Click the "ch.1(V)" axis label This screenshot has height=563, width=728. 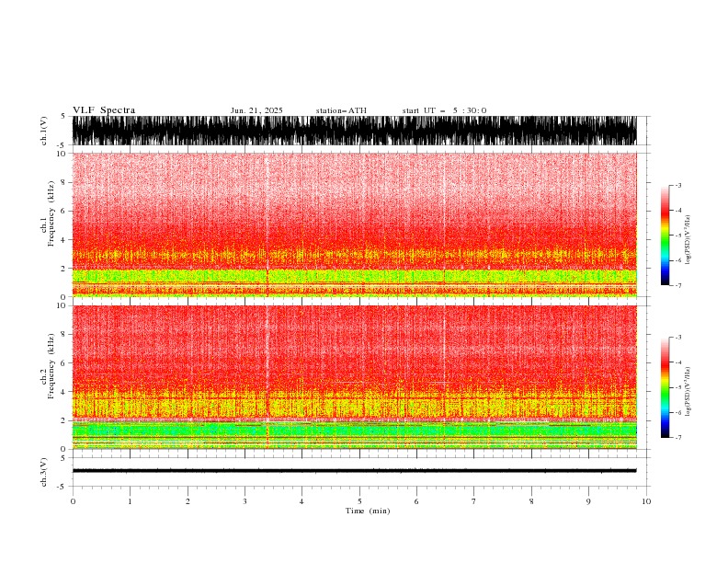(44, 131)
